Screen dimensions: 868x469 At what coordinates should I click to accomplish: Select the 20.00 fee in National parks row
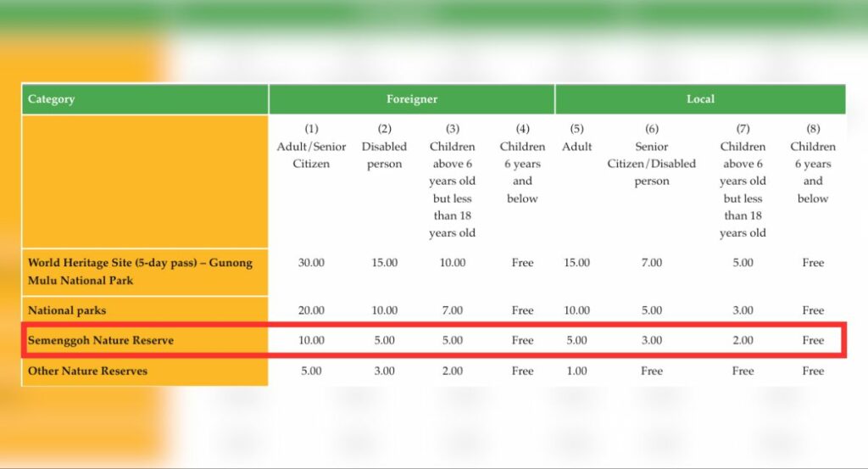coord(311,310)
